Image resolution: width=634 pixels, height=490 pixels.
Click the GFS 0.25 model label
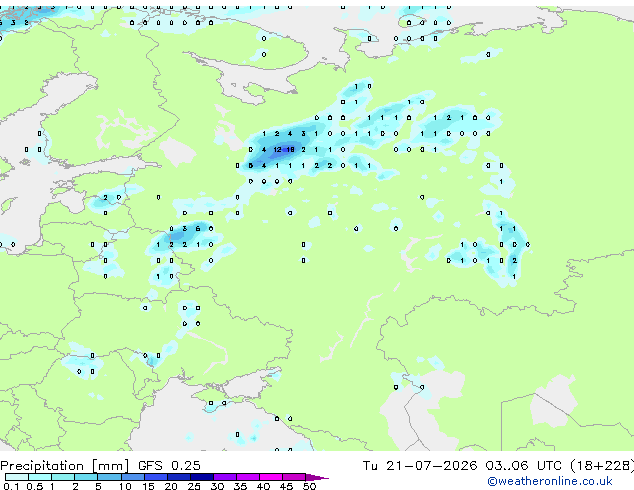169,466
